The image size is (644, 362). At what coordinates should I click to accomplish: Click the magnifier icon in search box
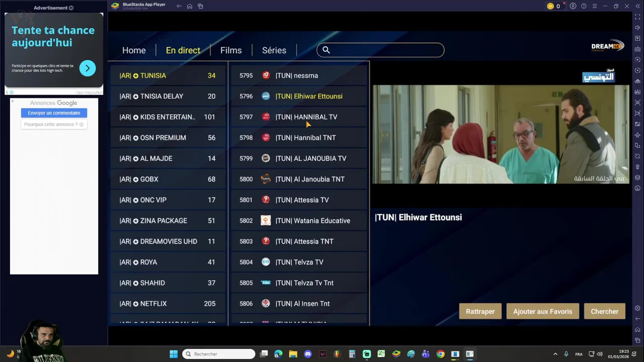tap(326, 50)
